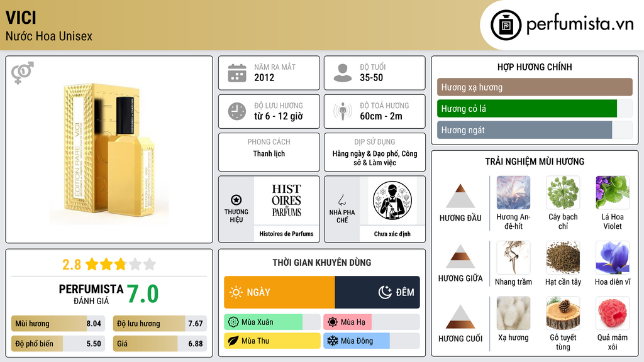Viewport: 644px width, 362px height.
Task: Click the sillage figure icon for Độ toả hương
Action: 343,111
